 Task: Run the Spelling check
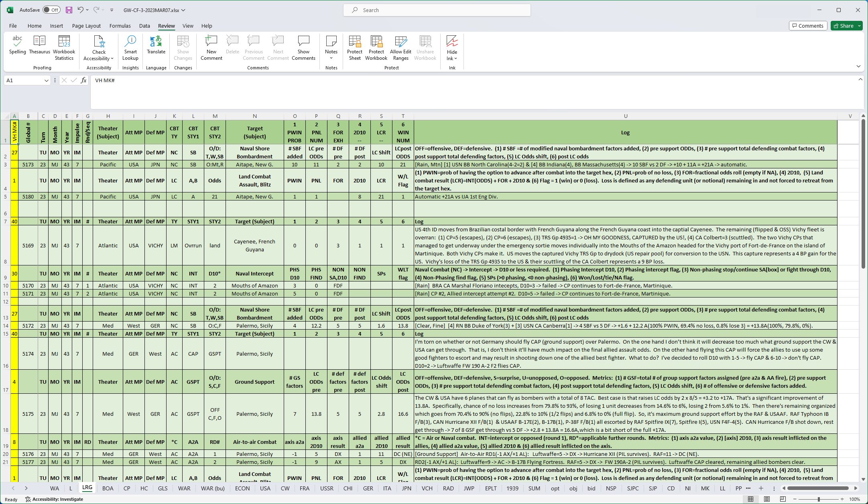pyautogui.click(x=17, y=45)
